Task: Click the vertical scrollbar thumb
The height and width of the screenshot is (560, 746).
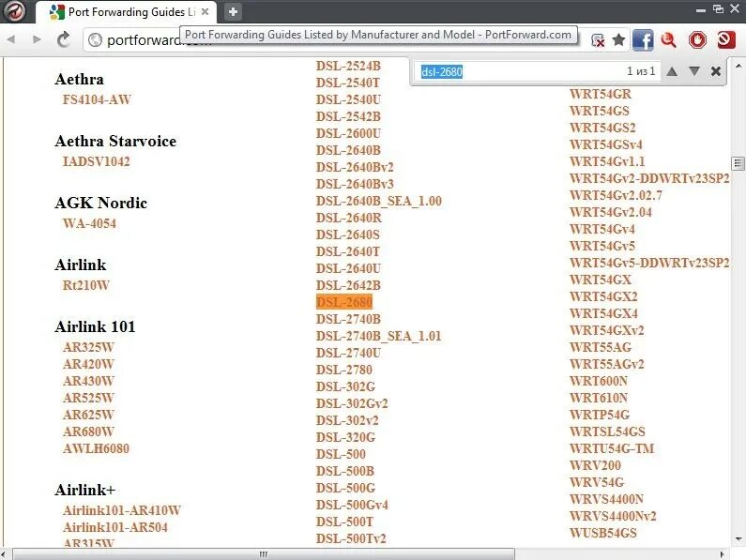Action: [738, 163]
